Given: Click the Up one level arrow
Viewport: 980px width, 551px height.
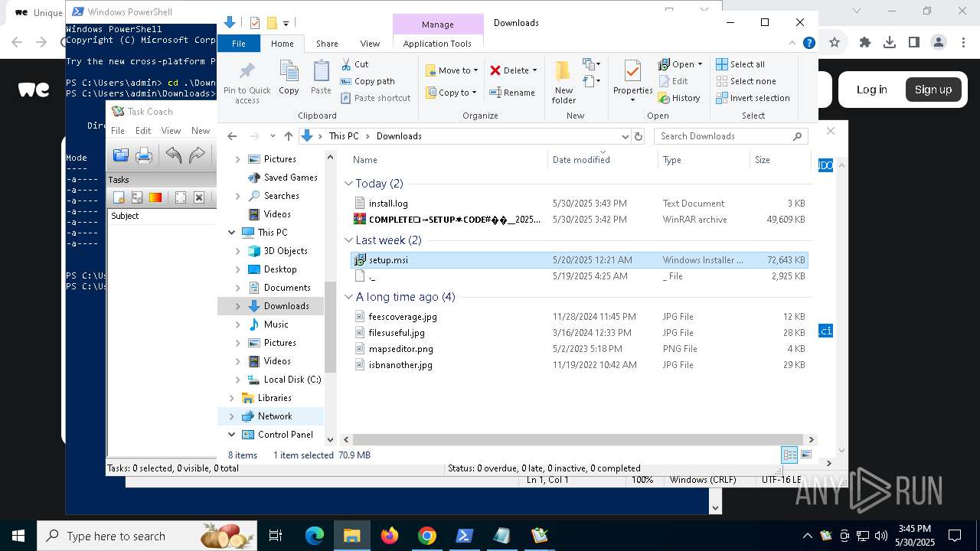Looking at the screenshot, I should (x=288, y=136).
